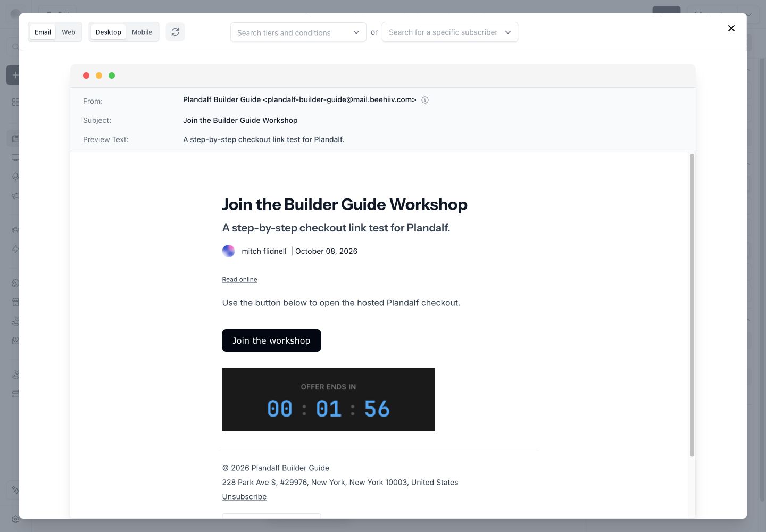Click the Subject: label
Viewport: 766px width, 532px height.
[x=97, y=120]
